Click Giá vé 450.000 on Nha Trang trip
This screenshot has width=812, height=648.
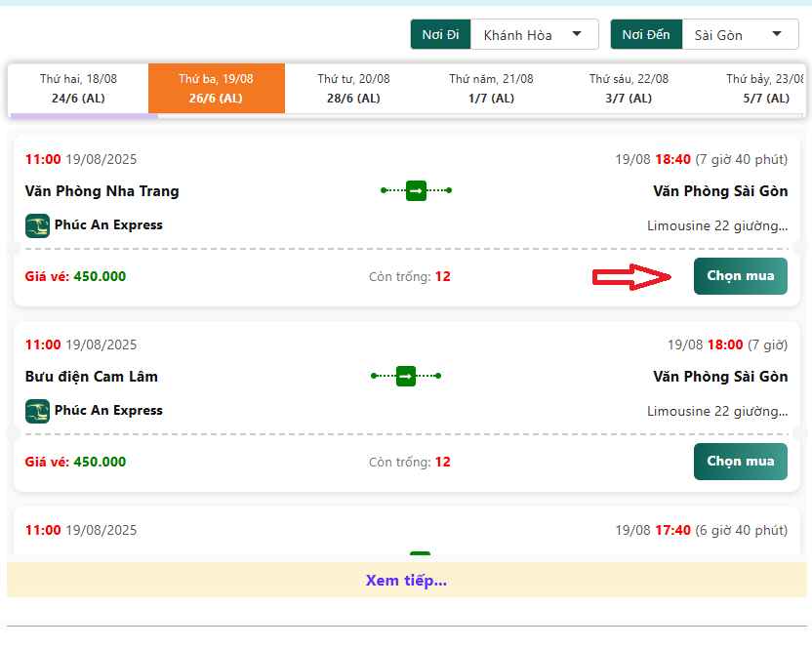(75, 276)
